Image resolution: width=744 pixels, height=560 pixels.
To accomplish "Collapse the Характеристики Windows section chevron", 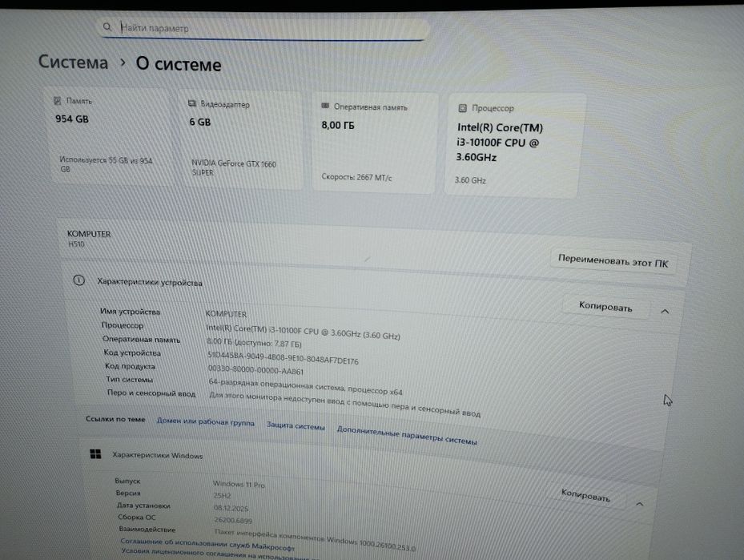I will [x=639, y=504].
